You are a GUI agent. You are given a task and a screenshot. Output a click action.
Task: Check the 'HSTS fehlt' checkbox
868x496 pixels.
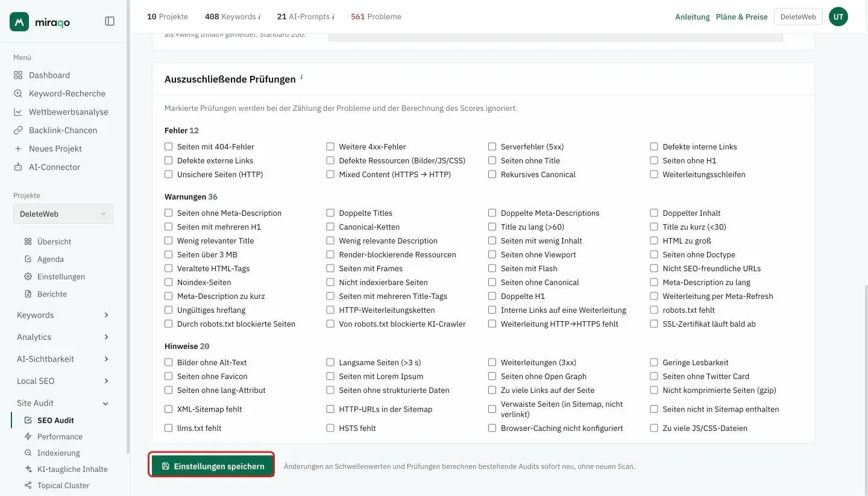tap(330, 428)
